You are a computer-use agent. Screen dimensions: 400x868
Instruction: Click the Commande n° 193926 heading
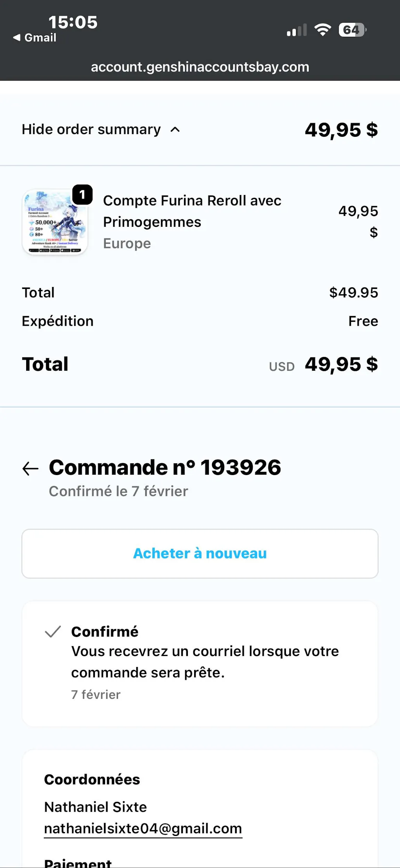(x=165, y=467)
